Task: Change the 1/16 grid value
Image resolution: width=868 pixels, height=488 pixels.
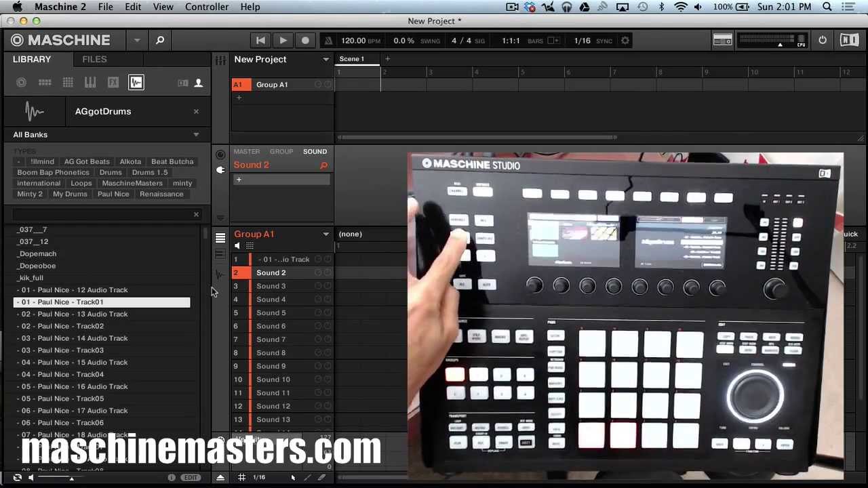Action: (x=582, y=41)
